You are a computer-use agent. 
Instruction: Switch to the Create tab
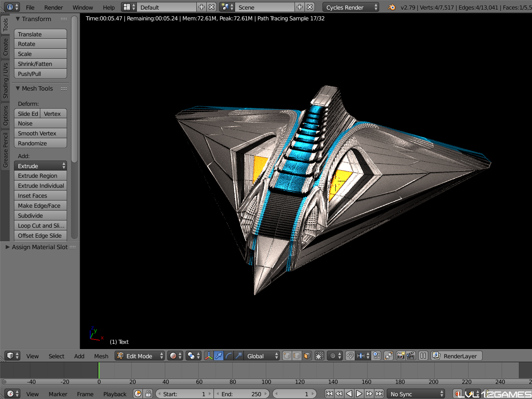(x=5, y=47)
